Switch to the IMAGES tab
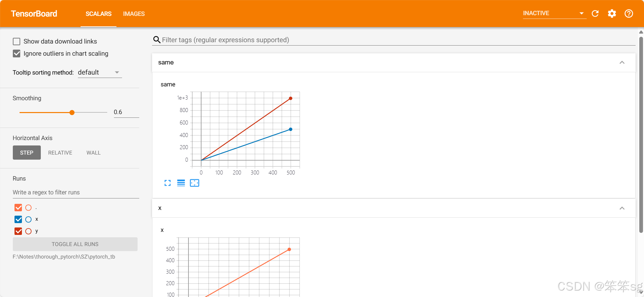 pos(134,14)
